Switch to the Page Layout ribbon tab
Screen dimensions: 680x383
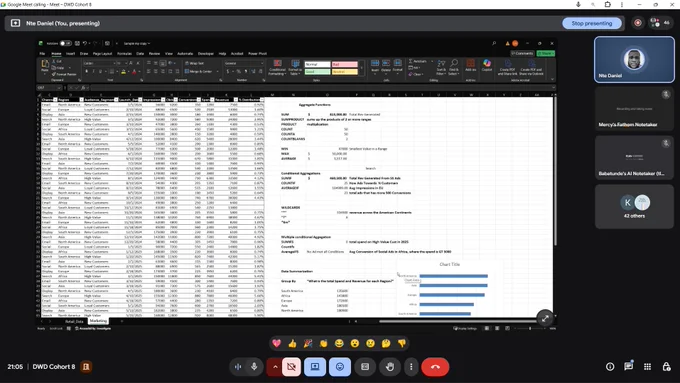click(x=102, y=54)
